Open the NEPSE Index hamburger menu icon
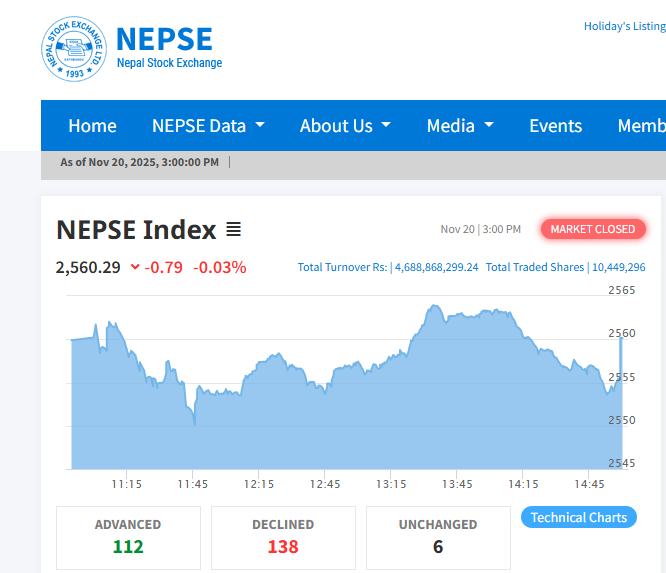 [233, 230]
